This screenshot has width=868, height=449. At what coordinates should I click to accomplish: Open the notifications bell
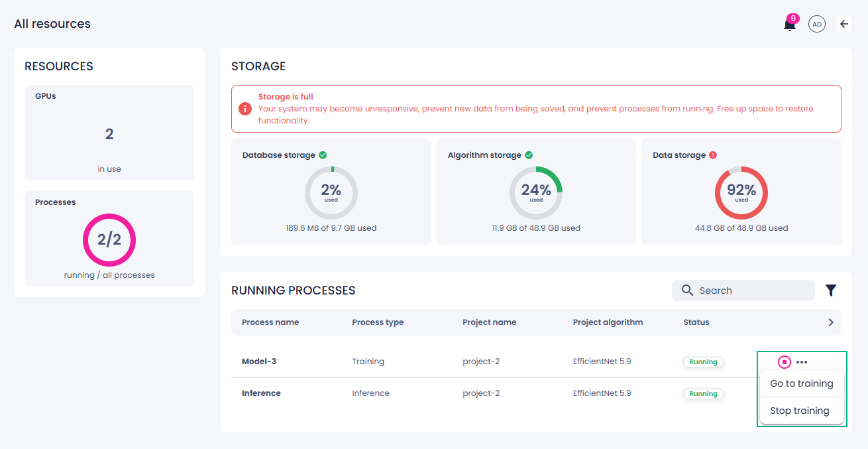click(789, 25)
